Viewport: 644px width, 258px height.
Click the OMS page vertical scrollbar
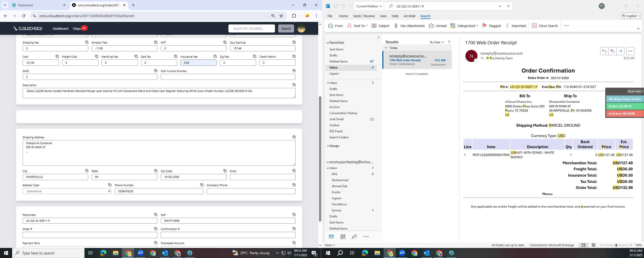[x=320, y=159]
